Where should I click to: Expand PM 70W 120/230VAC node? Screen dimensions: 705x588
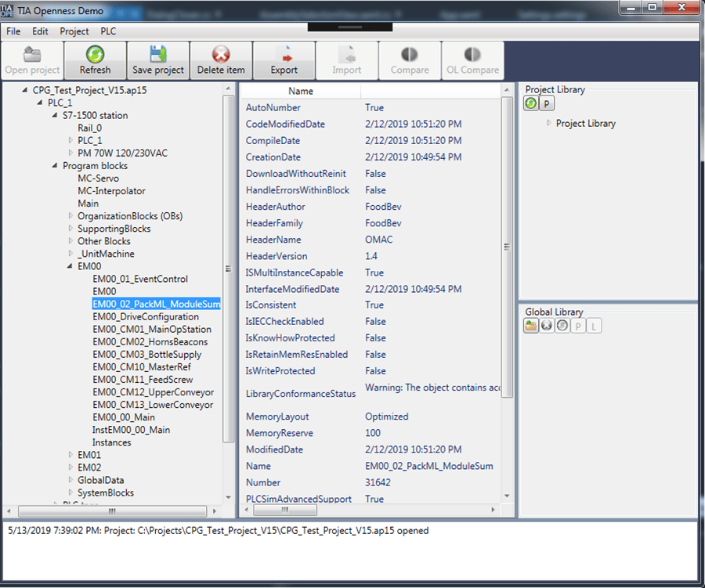click(70, 153)
